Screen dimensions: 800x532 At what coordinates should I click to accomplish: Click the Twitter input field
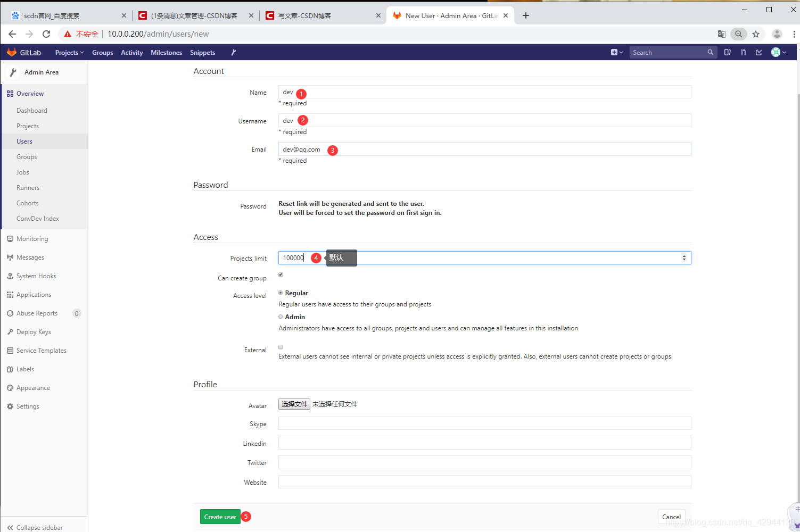[x=484, y=462]
